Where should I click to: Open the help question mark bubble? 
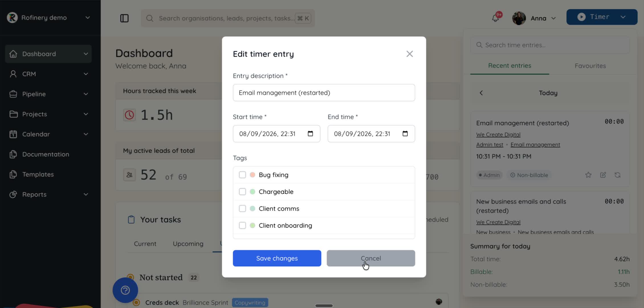[x=125, y=290]
